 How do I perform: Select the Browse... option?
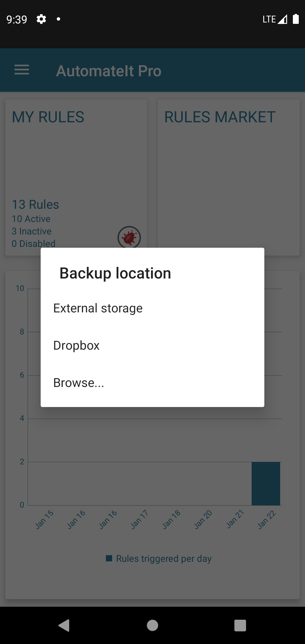pos(152,383)
